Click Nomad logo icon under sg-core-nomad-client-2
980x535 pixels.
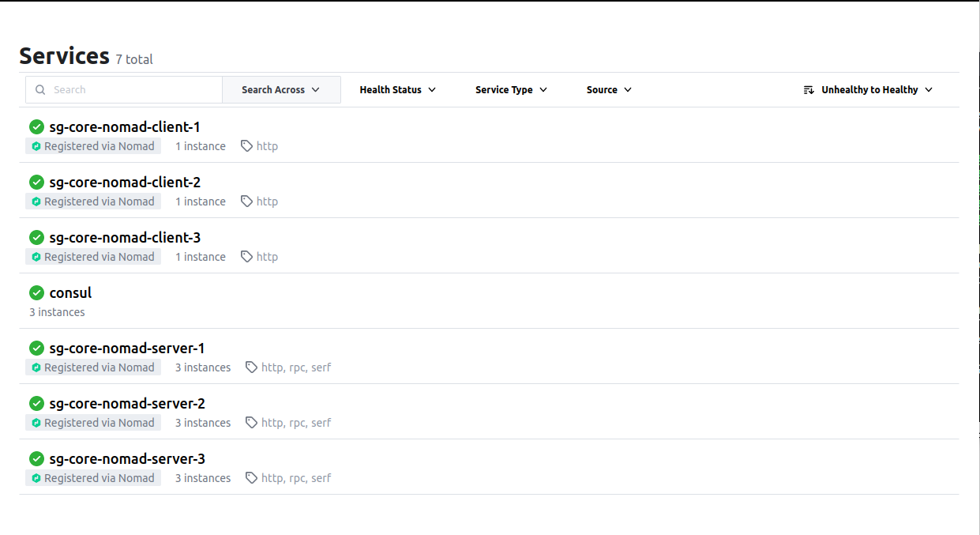tap(36, 202)
